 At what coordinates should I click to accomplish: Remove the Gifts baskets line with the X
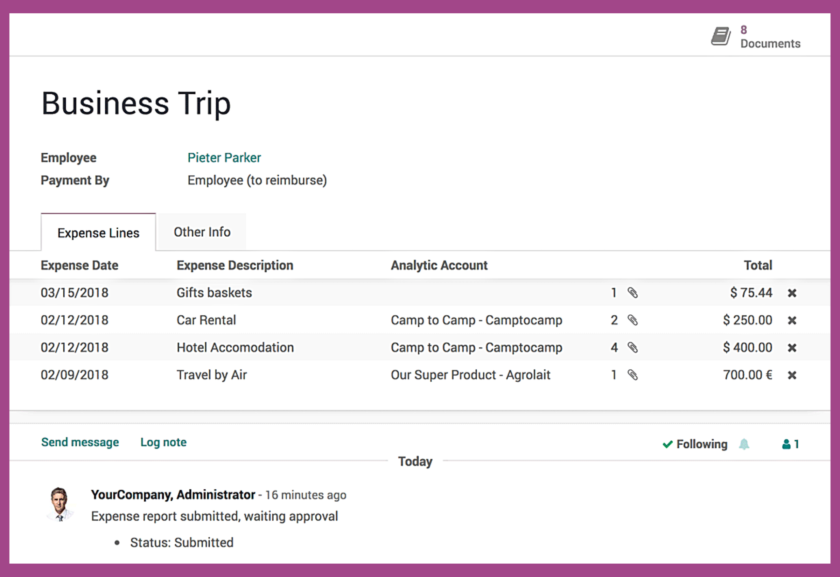click(x=792, y=293)
